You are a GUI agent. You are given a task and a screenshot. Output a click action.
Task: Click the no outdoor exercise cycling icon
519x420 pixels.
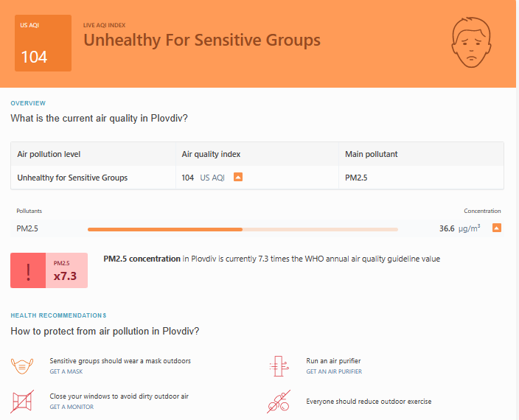pos(279,402)
